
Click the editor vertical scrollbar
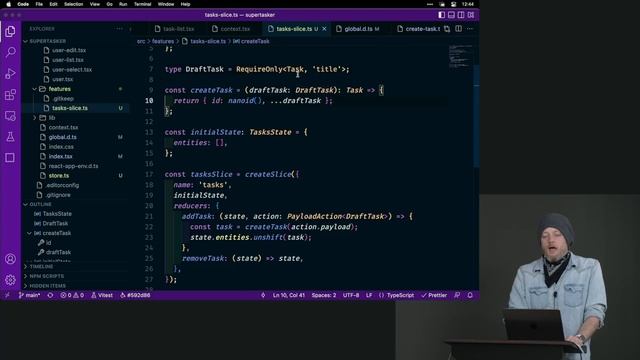click(476, 116)
